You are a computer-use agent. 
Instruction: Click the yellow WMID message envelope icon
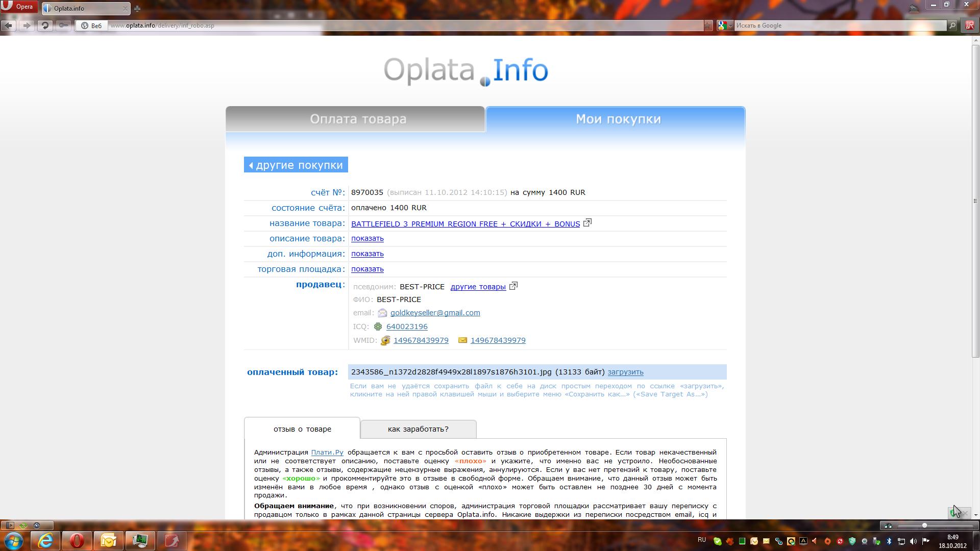[x=462, y=340]
